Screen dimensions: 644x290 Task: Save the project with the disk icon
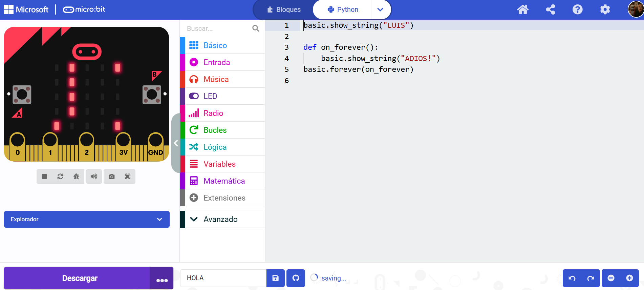(x=275, y=278)
